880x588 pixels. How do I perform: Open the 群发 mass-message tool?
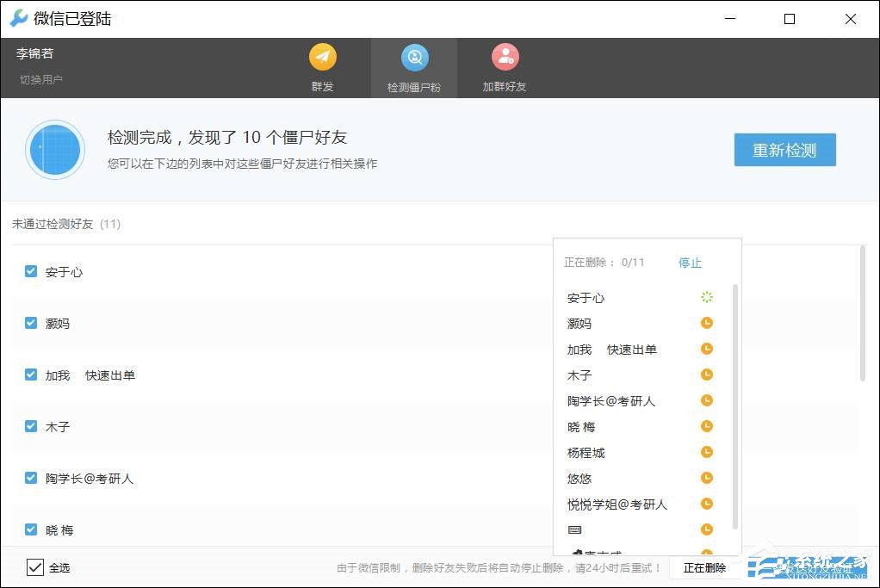point(322,67)
